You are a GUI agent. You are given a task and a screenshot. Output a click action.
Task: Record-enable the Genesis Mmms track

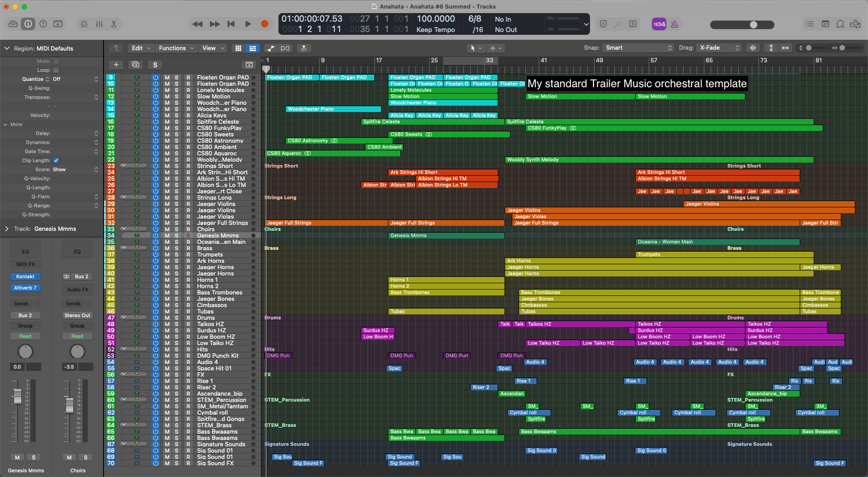[x=188, y=235]
